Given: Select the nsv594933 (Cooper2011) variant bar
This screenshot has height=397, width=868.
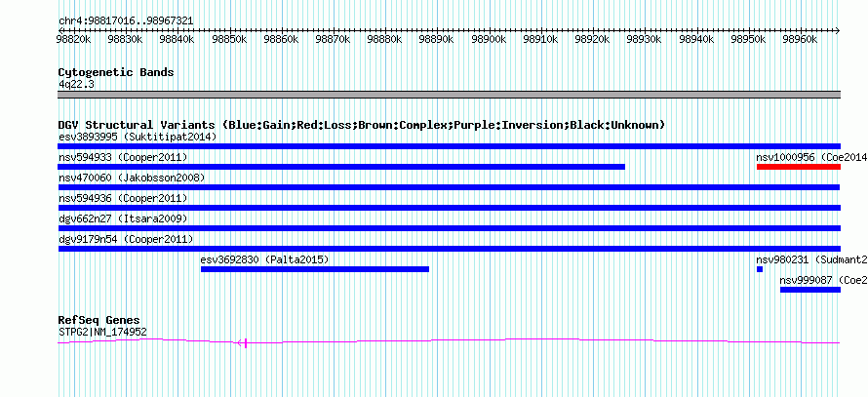Looking at the screenshot, I should coord(341,167).
